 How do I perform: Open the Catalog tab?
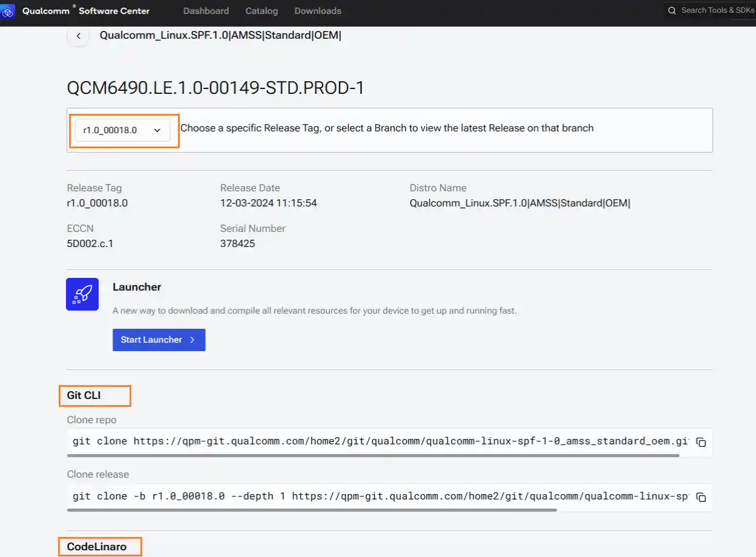[x=262, y=11]
